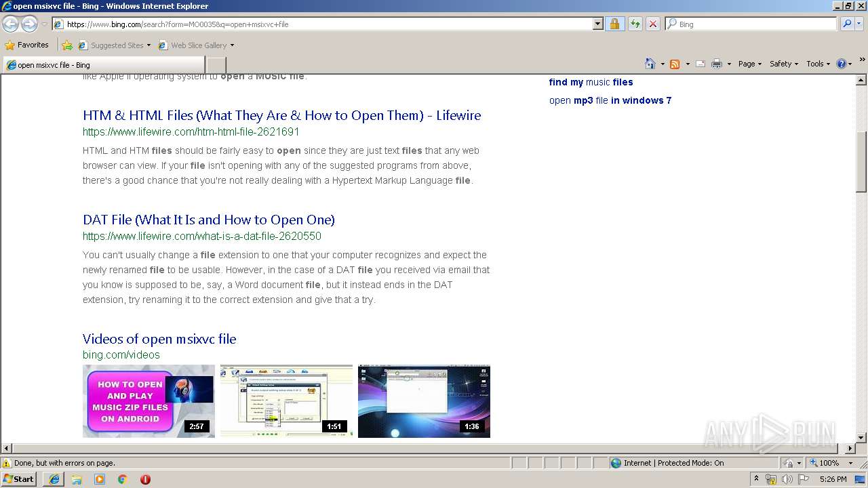
Task: Click the vertical scrollbar down arrow
Action: [861, 438]
